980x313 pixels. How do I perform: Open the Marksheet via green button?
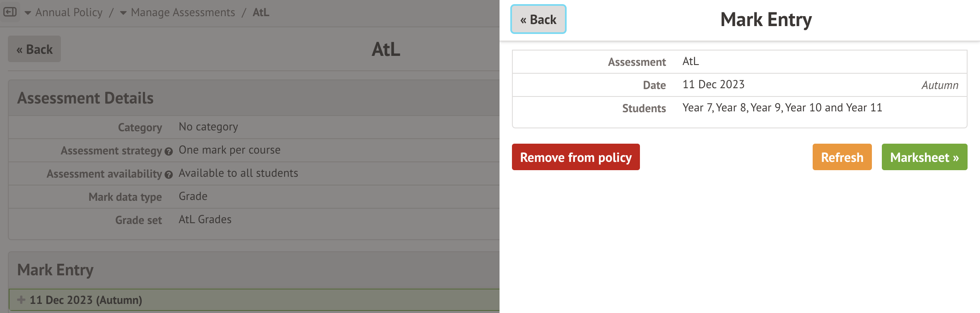coord(924,157)
